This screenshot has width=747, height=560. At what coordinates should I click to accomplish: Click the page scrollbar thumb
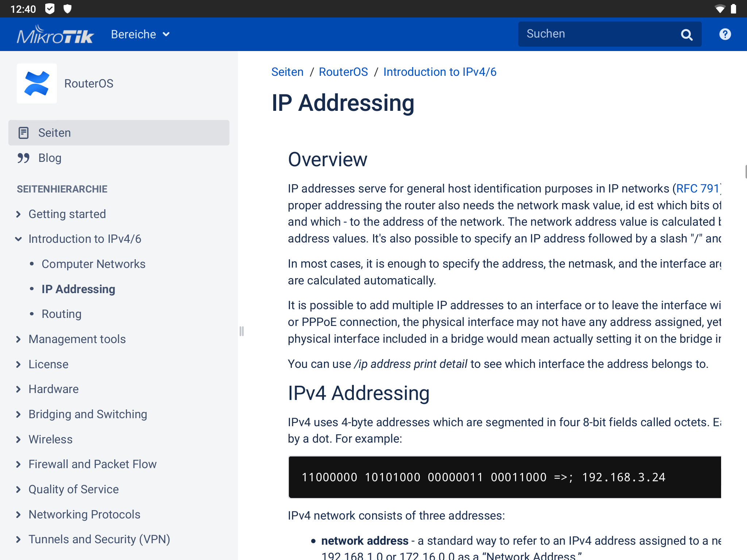746,171
